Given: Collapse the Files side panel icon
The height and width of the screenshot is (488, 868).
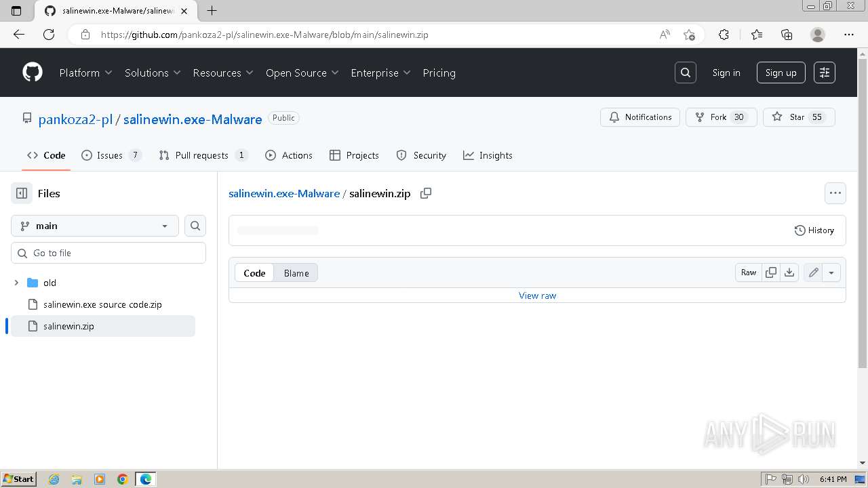Looking at the screenshot, I should click(x=22, y=193).
